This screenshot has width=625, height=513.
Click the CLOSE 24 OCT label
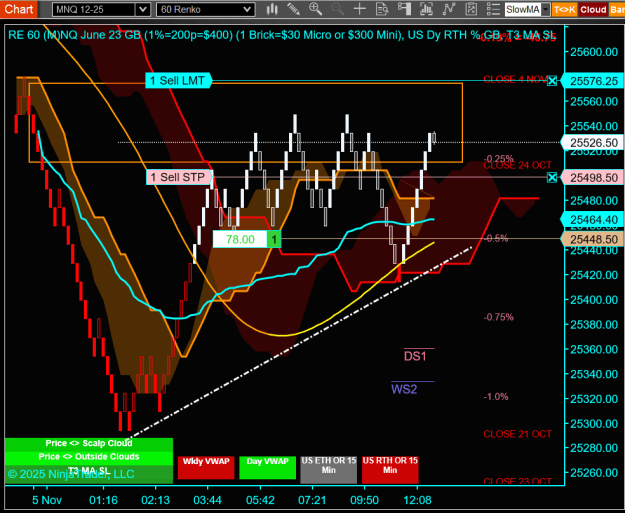[x=517, y=165]
